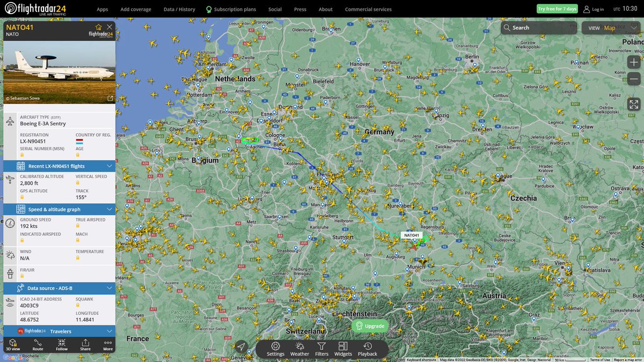644x362 pixels.
Task: Open Subscription plans
Action: [231, 9]
